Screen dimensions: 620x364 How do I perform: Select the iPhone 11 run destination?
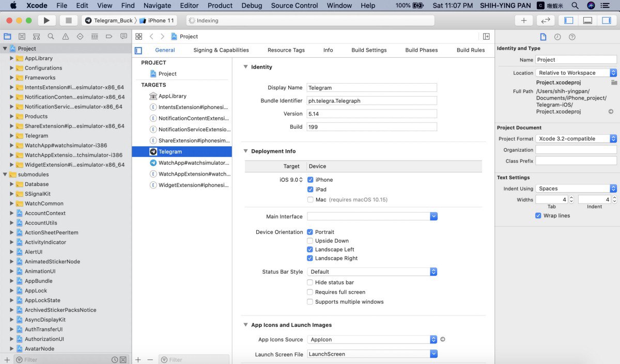point(158,21)
